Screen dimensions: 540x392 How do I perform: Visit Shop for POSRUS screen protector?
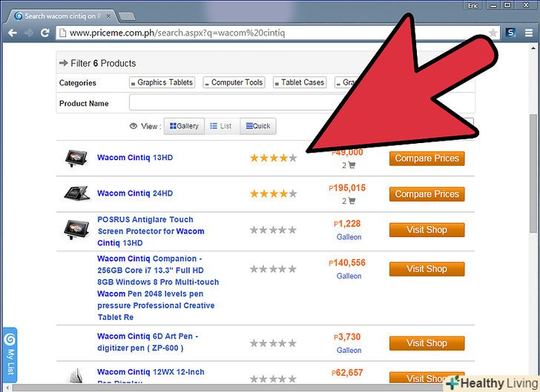tap(427, 230)
